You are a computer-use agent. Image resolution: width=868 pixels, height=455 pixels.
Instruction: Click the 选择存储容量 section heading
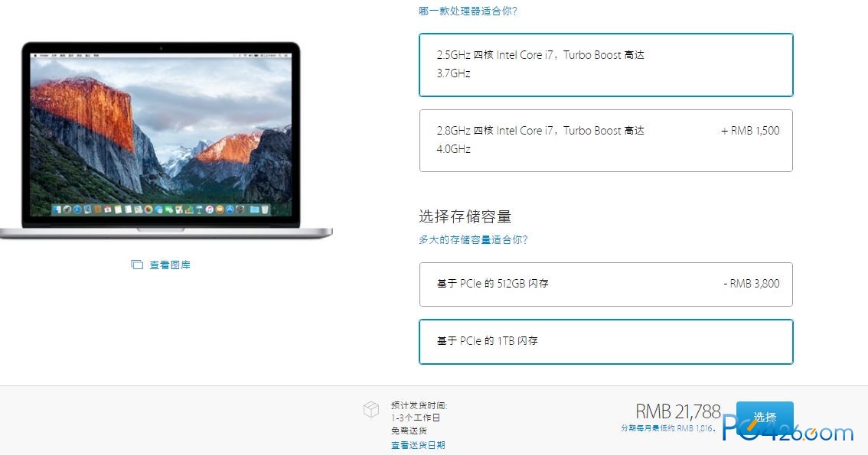pyautogui.click(x=465, y=216)
